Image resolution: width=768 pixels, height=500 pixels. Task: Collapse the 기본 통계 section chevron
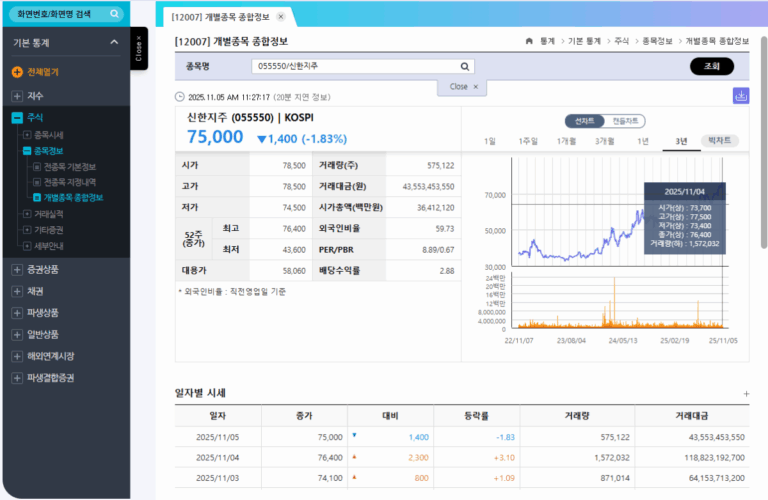114,42
